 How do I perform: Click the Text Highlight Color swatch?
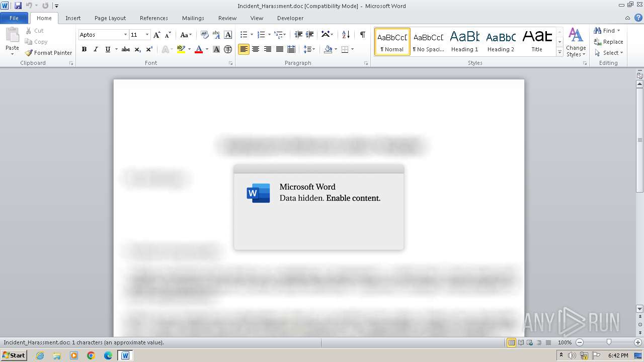coord(181,49)
